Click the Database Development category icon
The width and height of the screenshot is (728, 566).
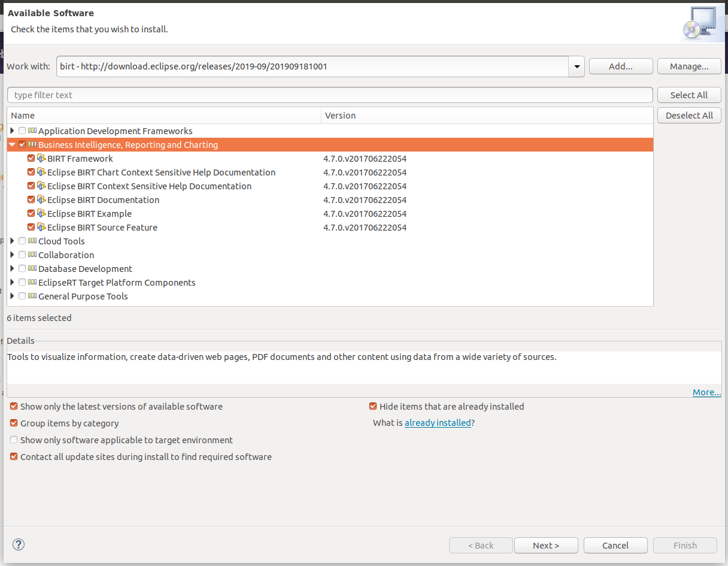coord(32,268)
